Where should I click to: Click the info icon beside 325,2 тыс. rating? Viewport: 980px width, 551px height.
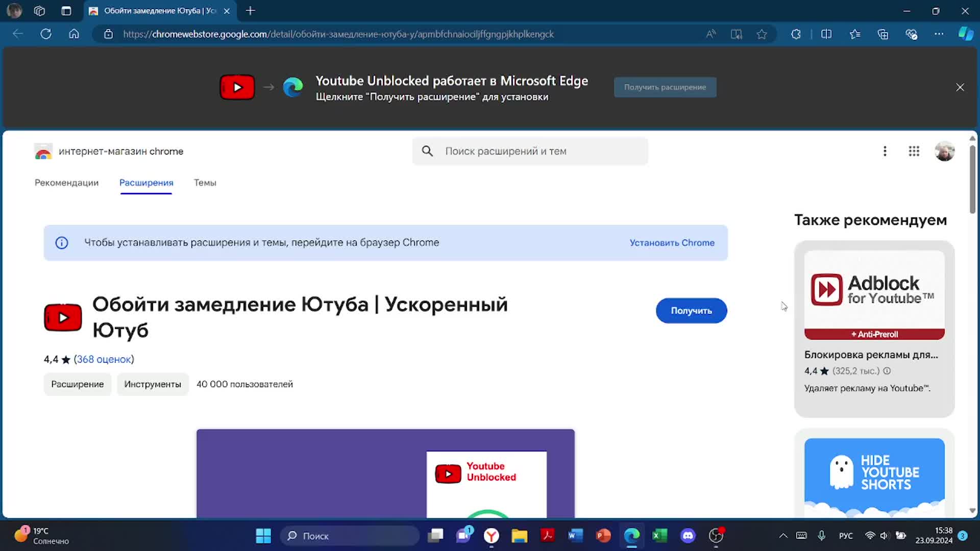point(887,371)
